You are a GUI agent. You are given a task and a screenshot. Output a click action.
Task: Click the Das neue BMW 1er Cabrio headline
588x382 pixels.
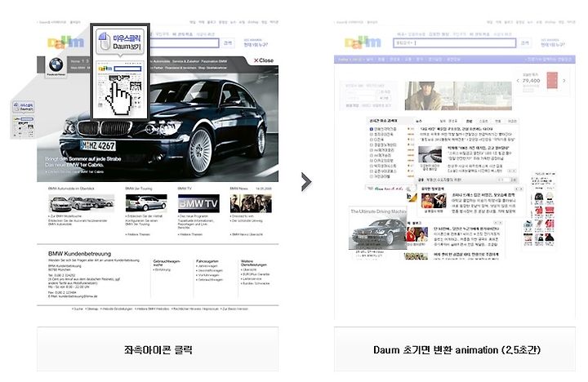74,165
